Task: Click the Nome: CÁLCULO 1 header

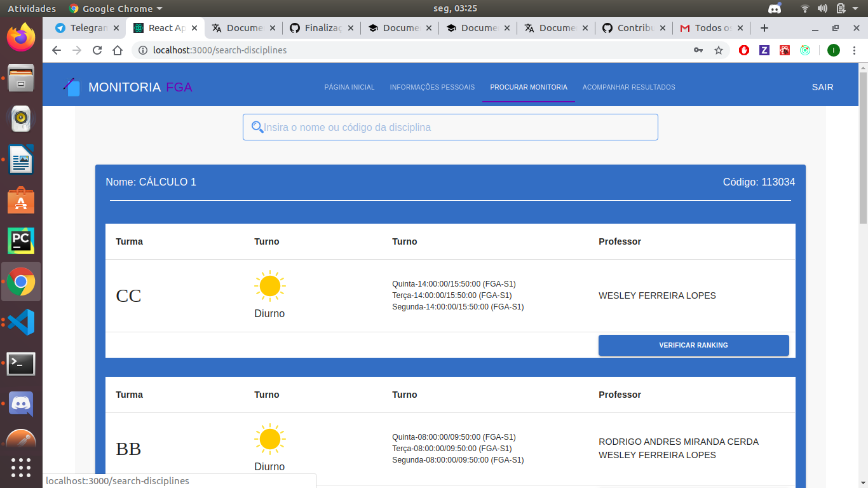Action: pos(151,182)
